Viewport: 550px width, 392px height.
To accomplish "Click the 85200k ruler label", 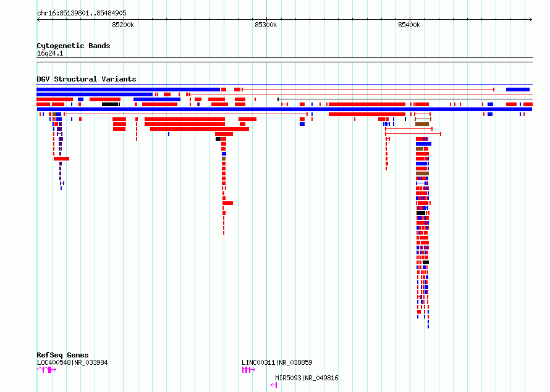I will point(123,25).
